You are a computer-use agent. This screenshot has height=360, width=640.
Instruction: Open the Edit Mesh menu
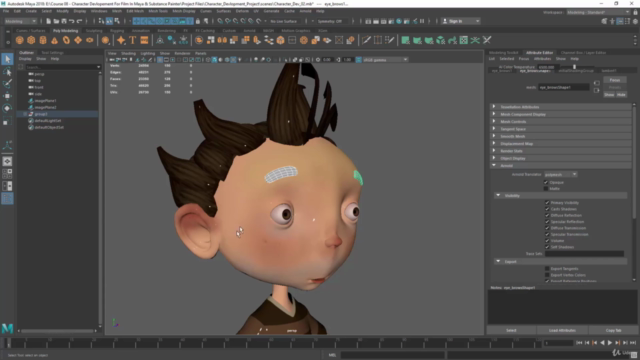click(135, 11)
